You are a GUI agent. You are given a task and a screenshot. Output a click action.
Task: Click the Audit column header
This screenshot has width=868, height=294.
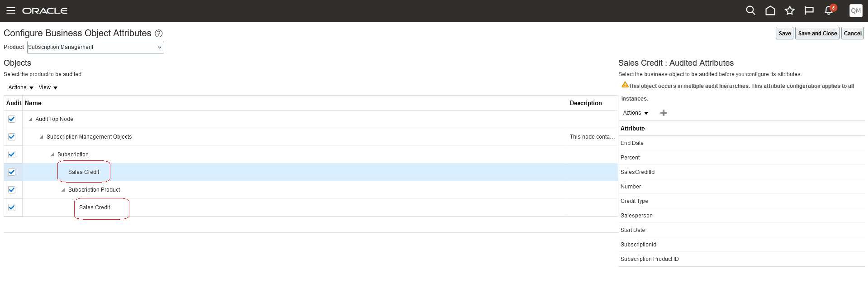tap(14, 103)
